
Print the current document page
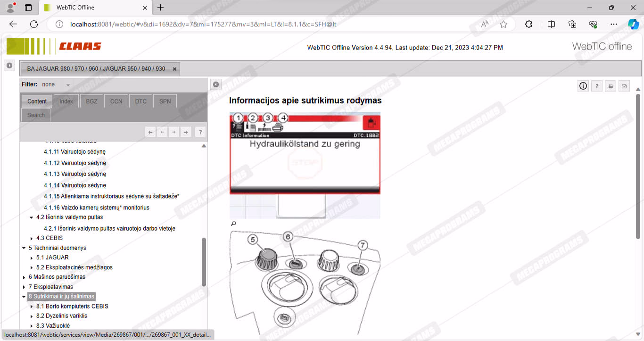pos(611,86)
